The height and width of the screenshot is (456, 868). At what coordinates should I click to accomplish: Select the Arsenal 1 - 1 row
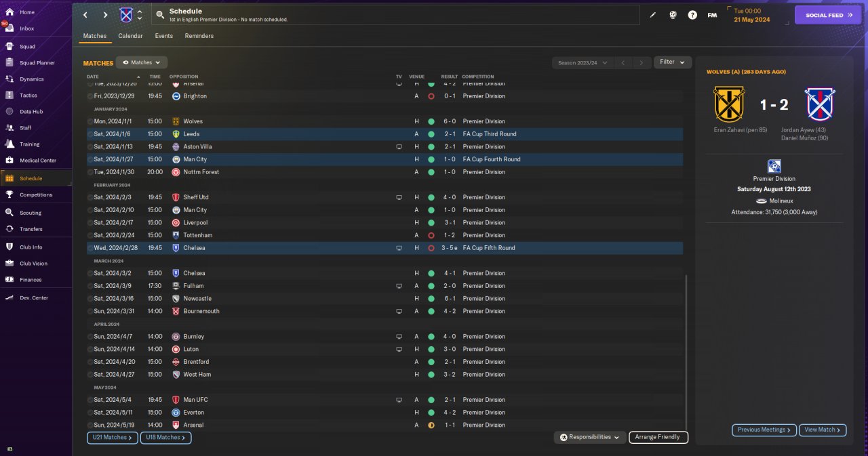(384, 425)
